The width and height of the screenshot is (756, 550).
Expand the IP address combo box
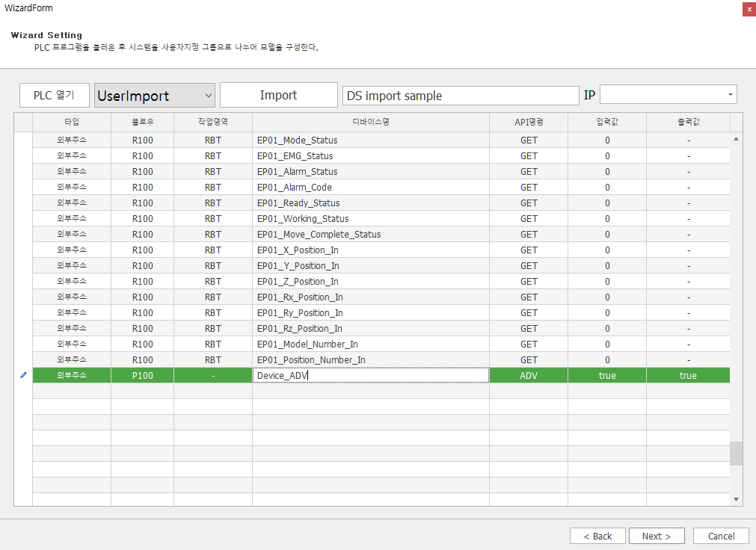(x=730, y=95)
